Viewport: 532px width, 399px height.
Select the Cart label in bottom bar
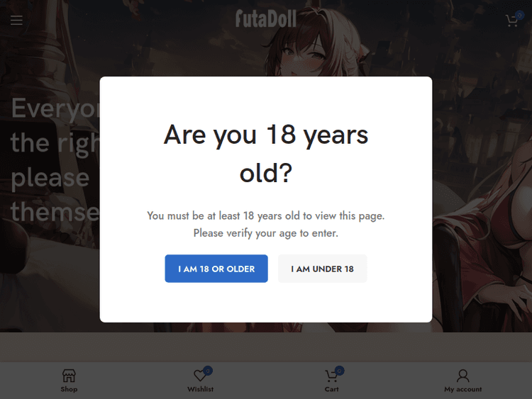pyautogui.click(x=331, y=389)
